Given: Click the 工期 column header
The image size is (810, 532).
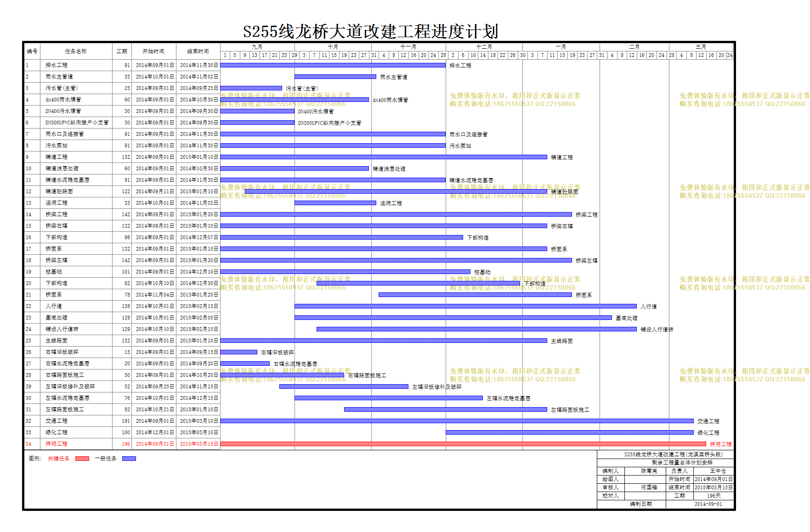Looking at the screenshot, I should click(122, 51).
